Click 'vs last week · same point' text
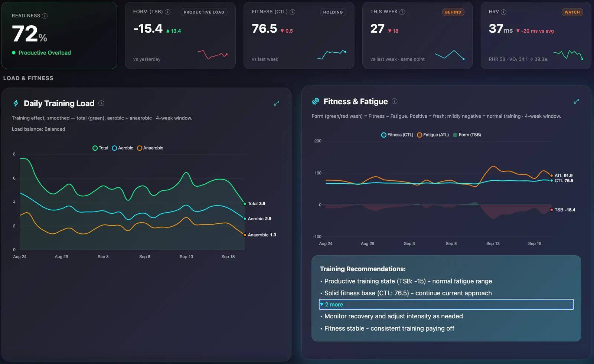Image resolution: width=594 pixels, height=364 pixels. click(397, 59)
